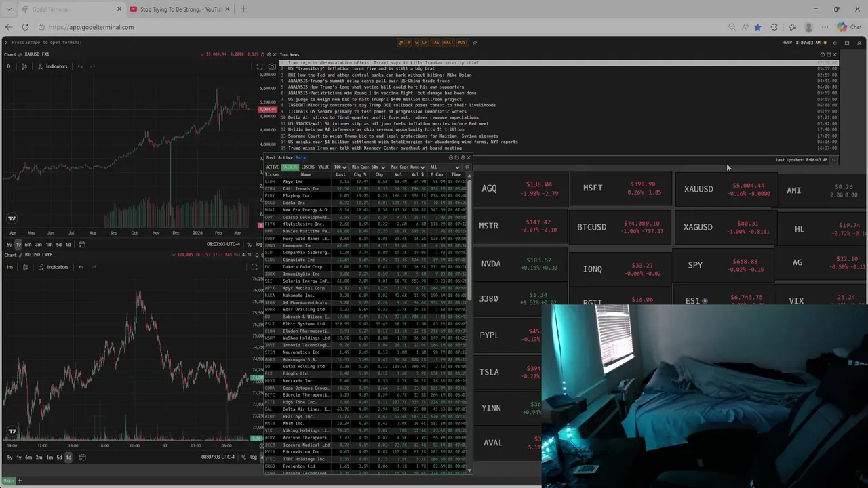Open Indicators in XAUUSD chart
Viewport: 868px width, 488px height.
click(x=53, y=66)
